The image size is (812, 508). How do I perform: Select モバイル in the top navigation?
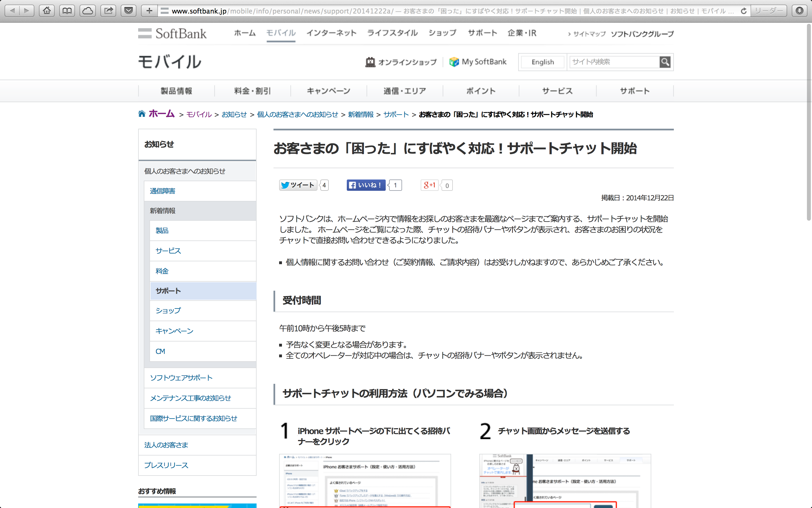(x=281, y=33)
